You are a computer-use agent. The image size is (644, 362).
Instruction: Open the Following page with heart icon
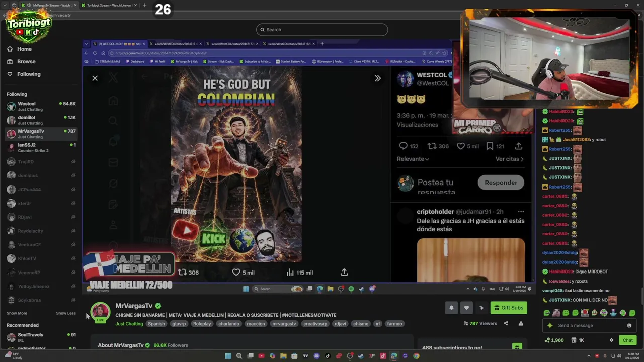(24, 74)
